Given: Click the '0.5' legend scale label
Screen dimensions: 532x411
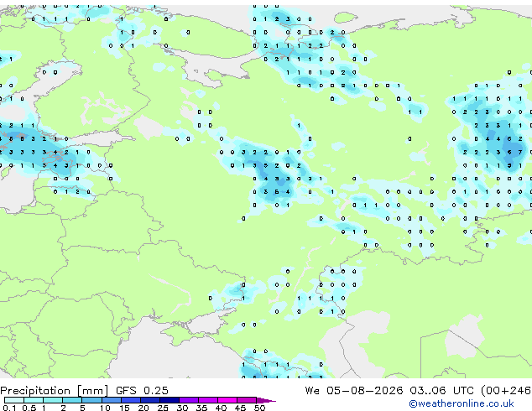Looking at the screenshot, I should point(29,408).
